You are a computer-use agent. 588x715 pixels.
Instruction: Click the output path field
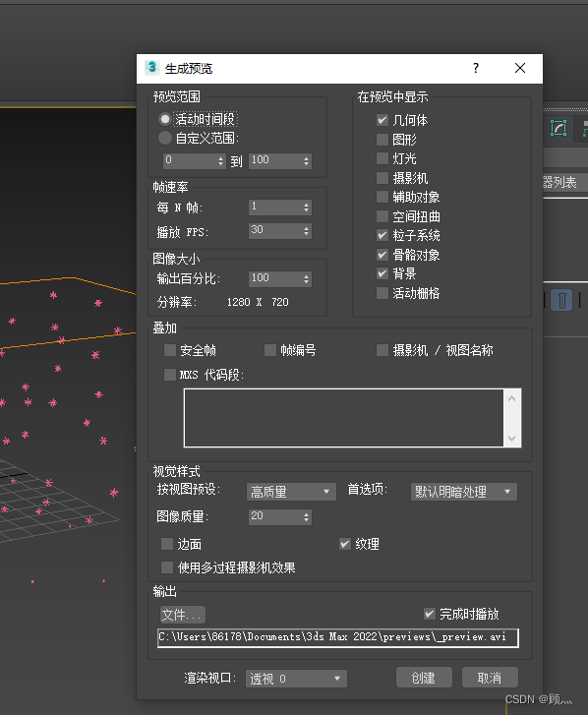(x=338, y=637)
